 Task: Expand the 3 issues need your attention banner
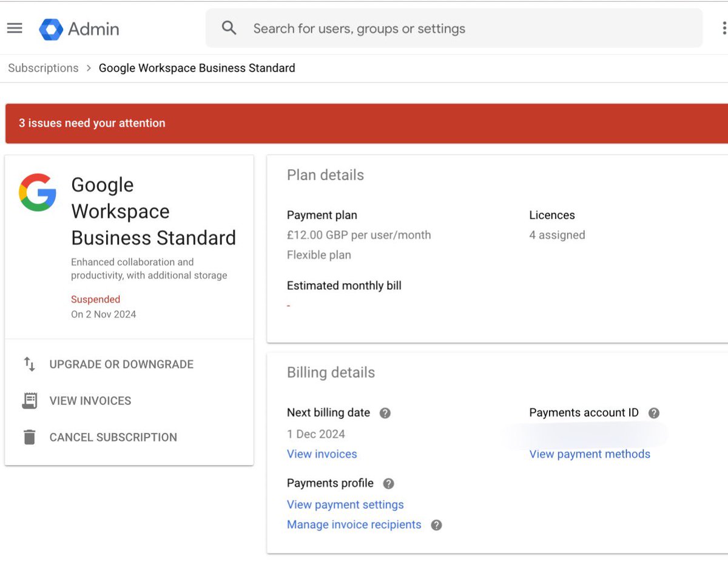366,123
